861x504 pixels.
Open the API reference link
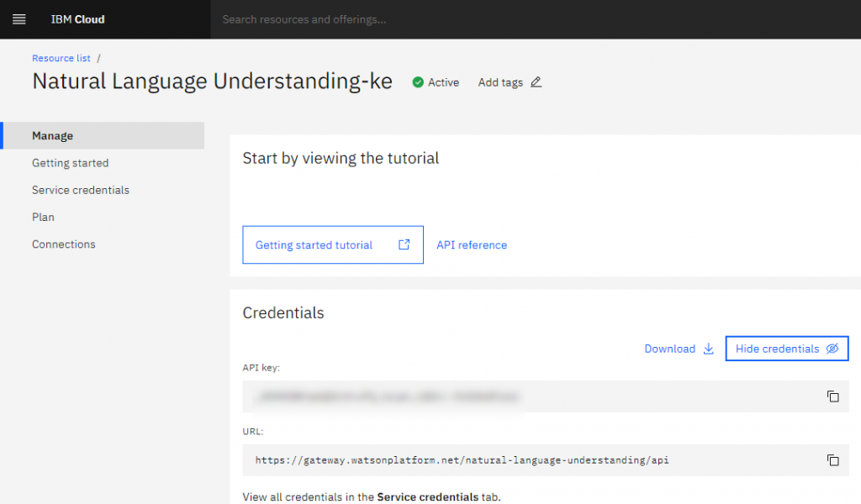click(x=472, y=245)
